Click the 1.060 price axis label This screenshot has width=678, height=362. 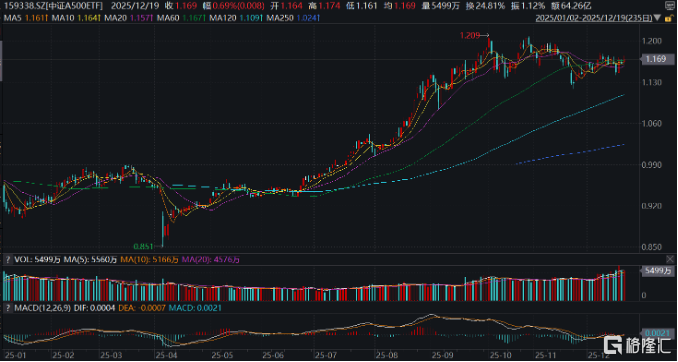653,123
